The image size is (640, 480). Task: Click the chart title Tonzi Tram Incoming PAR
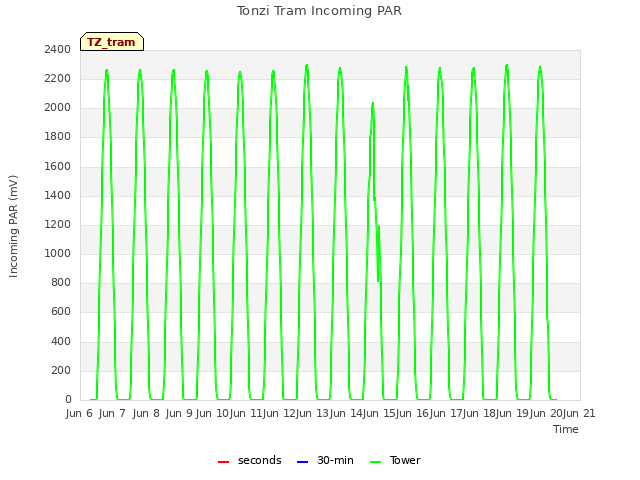(x=319, y=11)
